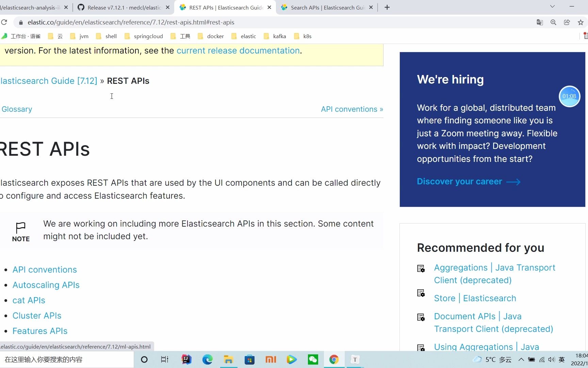Open the k8s bookmark folder
This screenshot has height=368, width=588.
[303, 36]
